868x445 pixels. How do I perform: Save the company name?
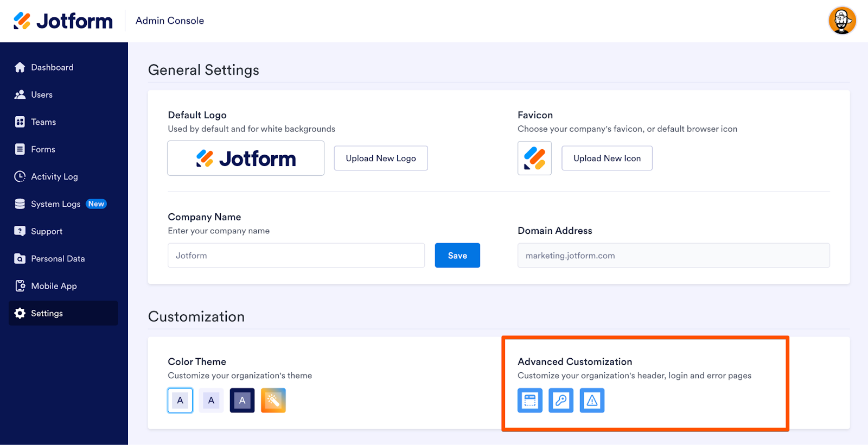(x=457, y=256)
